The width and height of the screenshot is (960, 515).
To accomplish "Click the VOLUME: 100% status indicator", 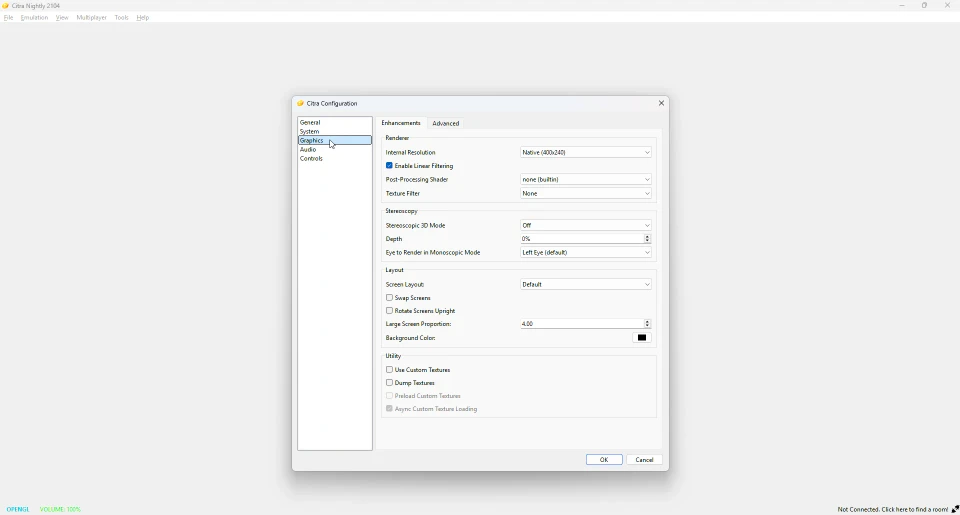I will pyautogui.click(x=60, y=509).
